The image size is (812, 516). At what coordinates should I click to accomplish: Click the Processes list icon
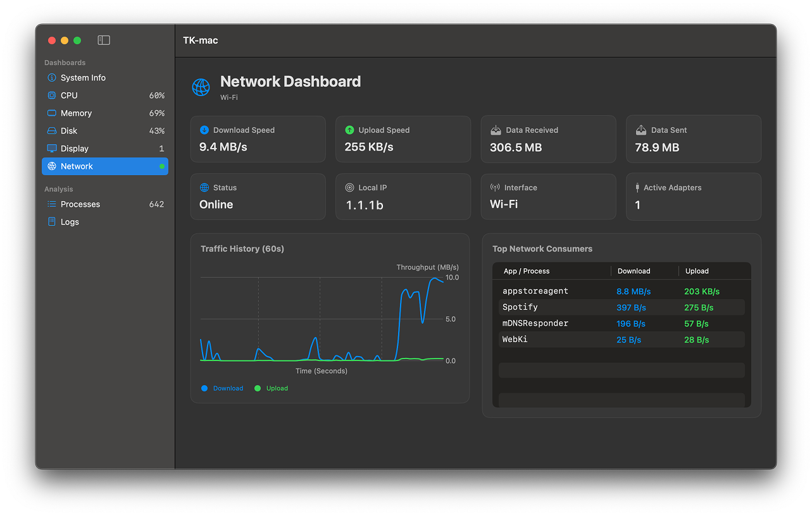(x=51, y=204)
